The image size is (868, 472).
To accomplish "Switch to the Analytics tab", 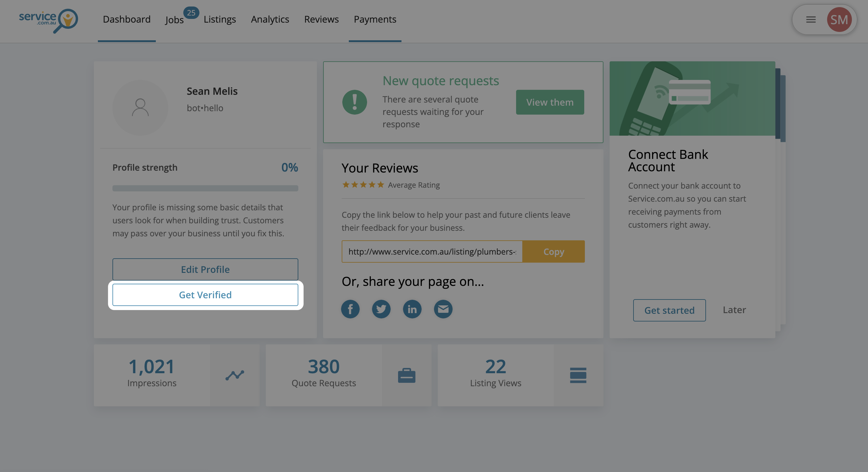I will coord(270,20).
